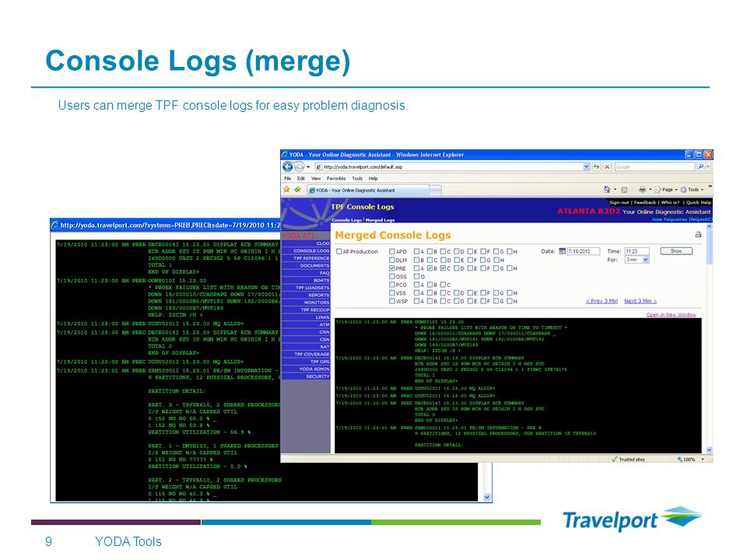
Task: Open the Home button dropdown arrow
Action: point(615,190)
